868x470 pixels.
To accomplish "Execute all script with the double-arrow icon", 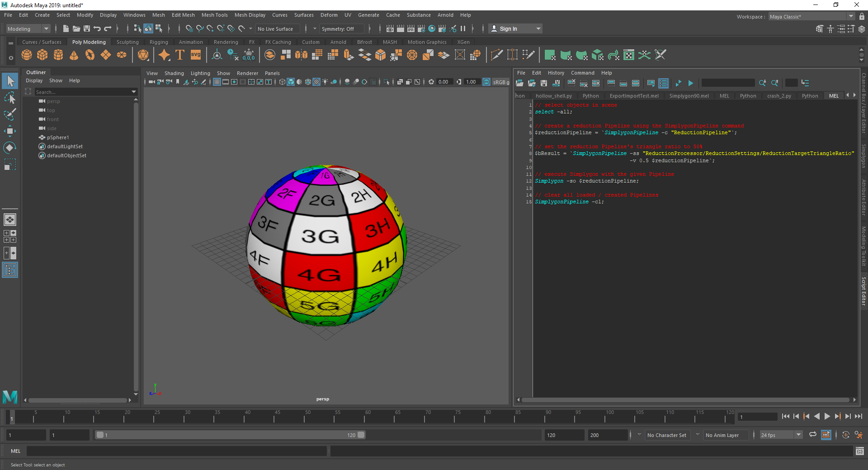I will pyautogui.click(x=678, y=83).
